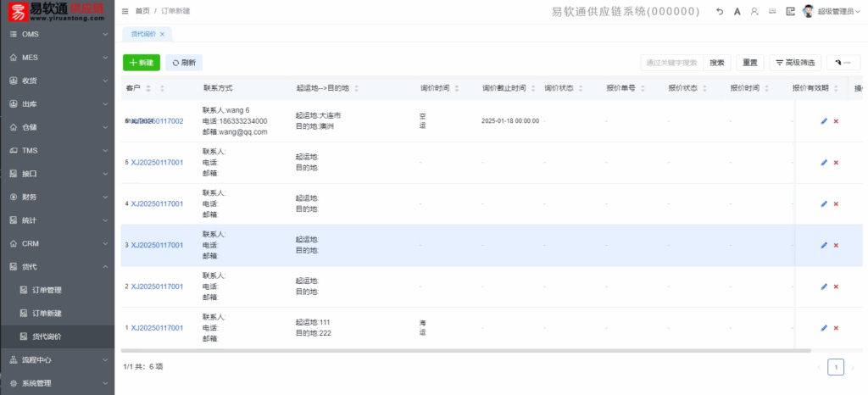Edit inquiry row 5 via pencil icon
The image size is (868, 395).
pos(824,163)
